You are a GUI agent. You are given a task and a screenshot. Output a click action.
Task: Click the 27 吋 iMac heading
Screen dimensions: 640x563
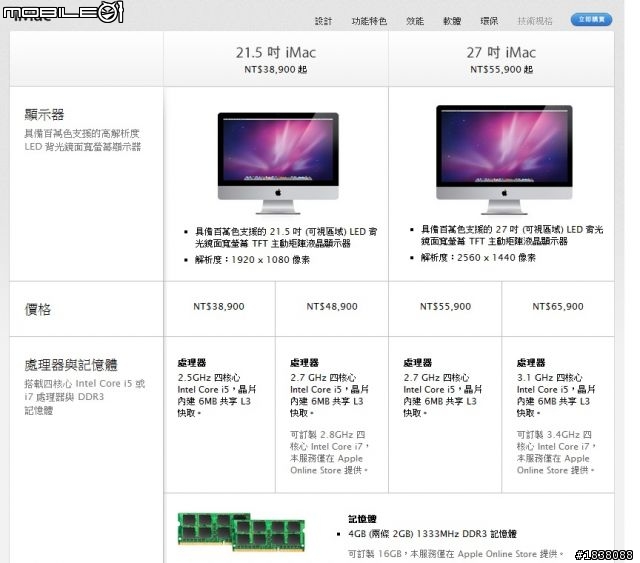coord(501,52)
